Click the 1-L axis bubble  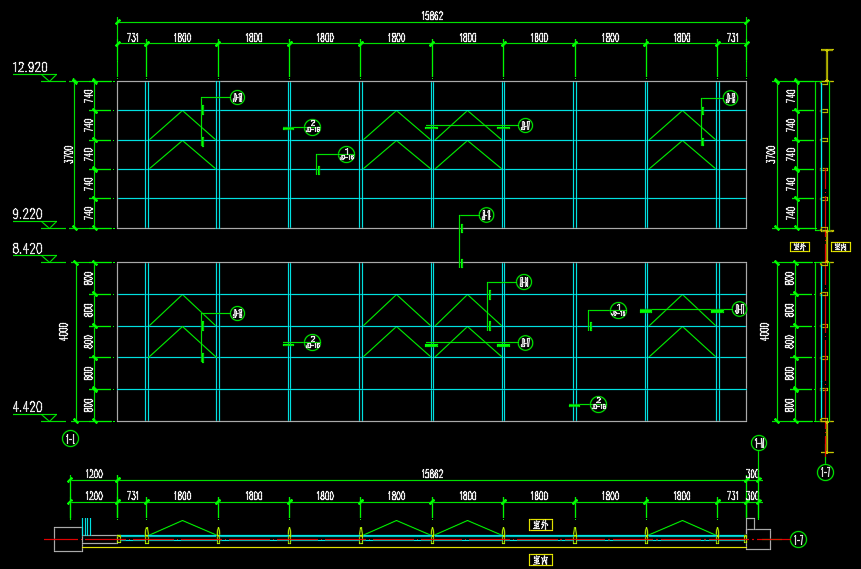click(71, 438)
